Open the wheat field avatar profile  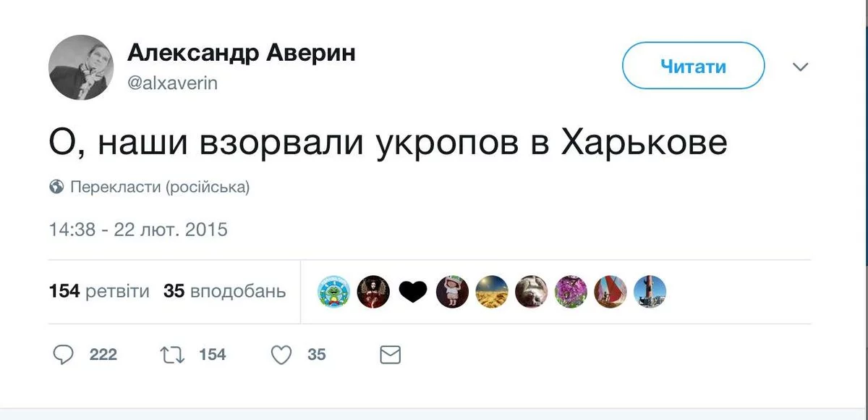point(492,292)
